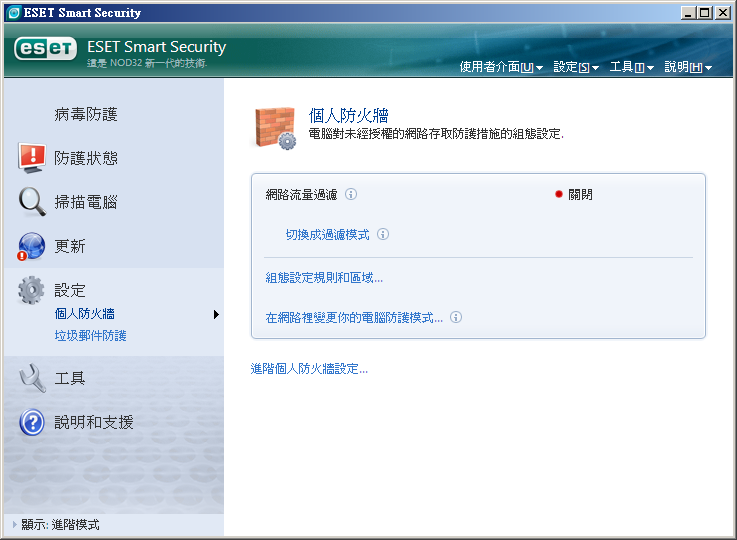Click the ESET Smart Security header title text
Viewport: 737px width, 540px height.
tap(157, 47)
